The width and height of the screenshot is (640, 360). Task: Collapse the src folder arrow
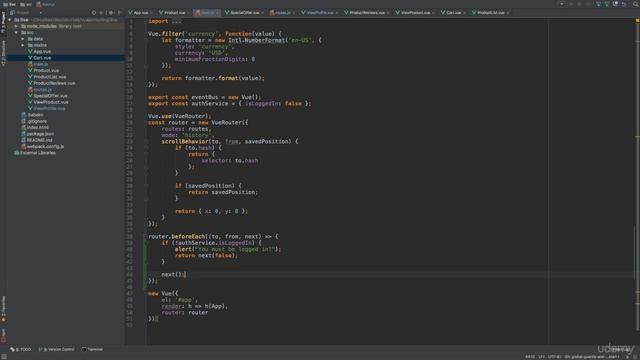tap(16, 33)
